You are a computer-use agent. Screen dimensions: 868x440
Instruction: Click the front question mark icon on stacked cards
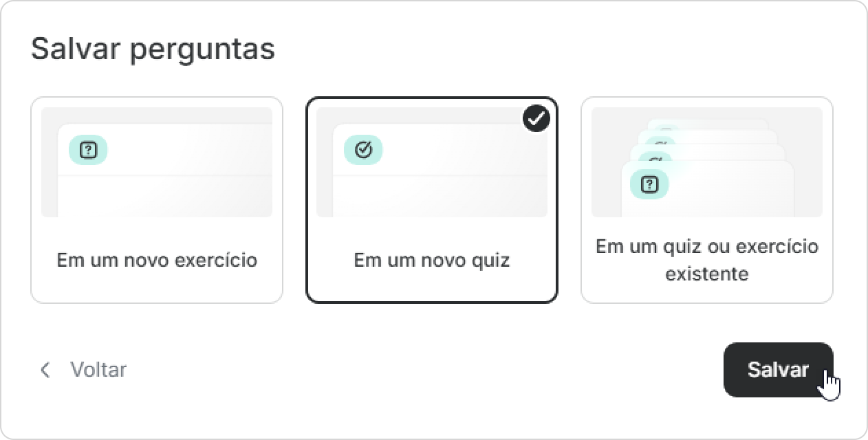[649, 184]
